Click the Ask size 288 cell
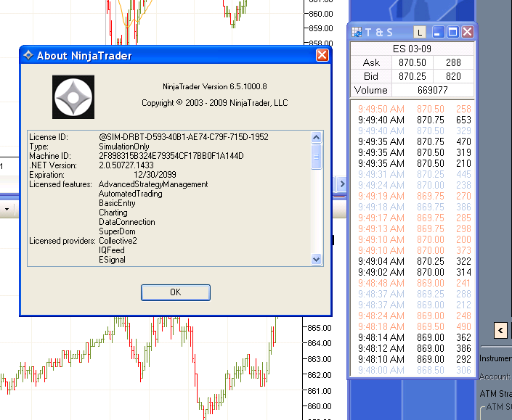 click(454, 62)
